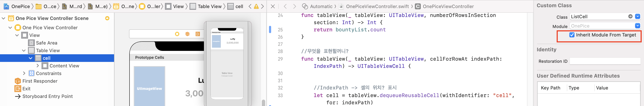644x106 pixels.
Task: Go to next issue with right chevron
Action: coord(262,6)
